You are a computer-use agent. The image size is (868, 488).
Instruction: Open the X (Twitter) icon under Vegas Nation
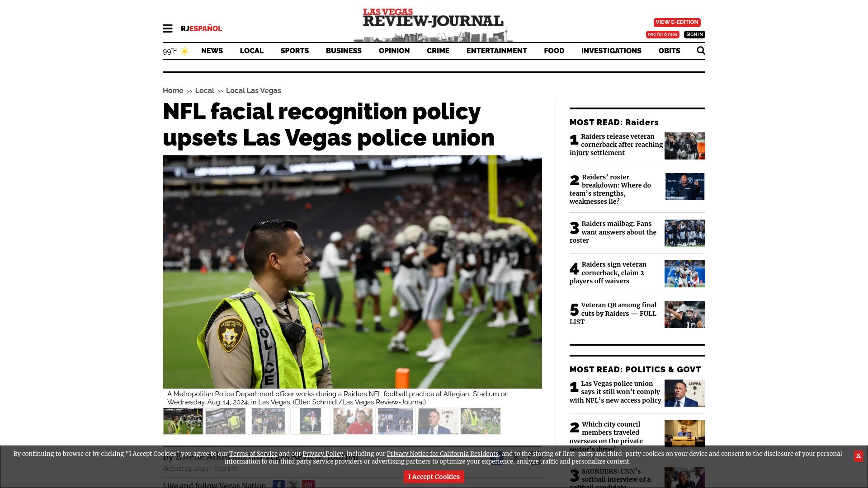tap(293, 484)
